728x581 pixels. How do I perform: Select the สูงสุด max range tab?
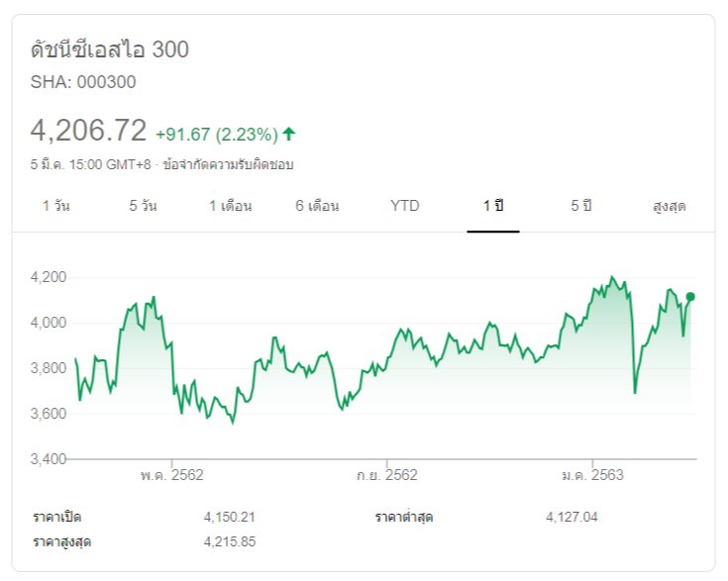click(670, 206)
